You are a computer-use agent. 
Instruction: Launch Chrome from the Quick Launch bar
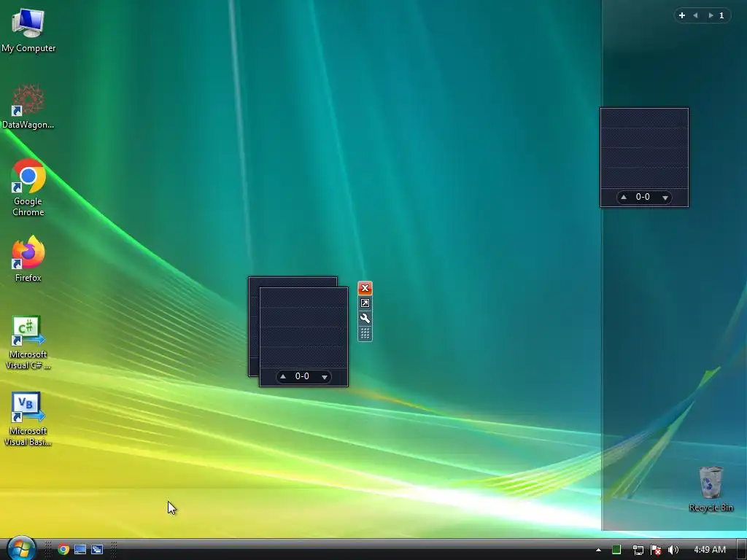[63, 550]
